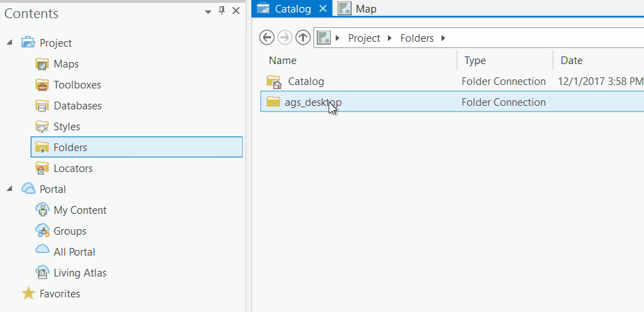Close the Catalog tab
The height and width of the screenshot is (312, 644).
[x=323, y=8]
